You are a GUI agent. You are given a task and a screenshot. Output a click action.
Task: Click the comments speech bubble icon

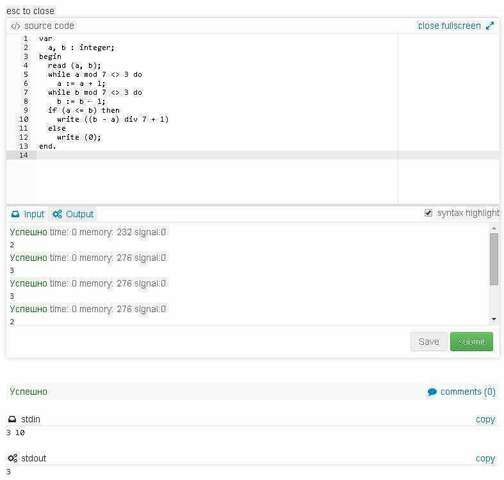[432, 392]
